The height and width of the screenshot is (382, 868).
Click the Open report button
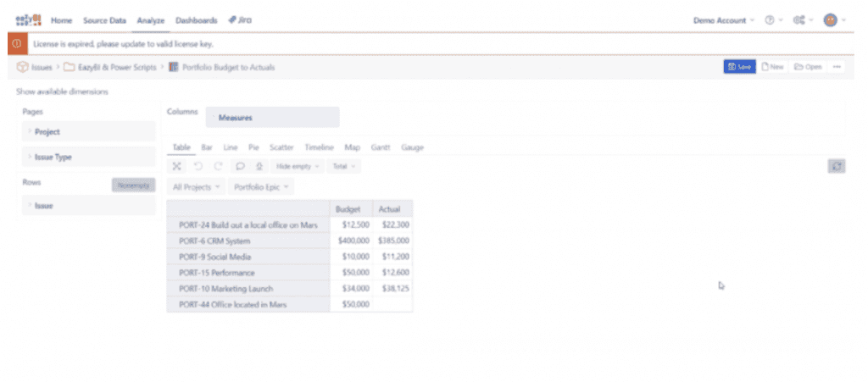808,67
